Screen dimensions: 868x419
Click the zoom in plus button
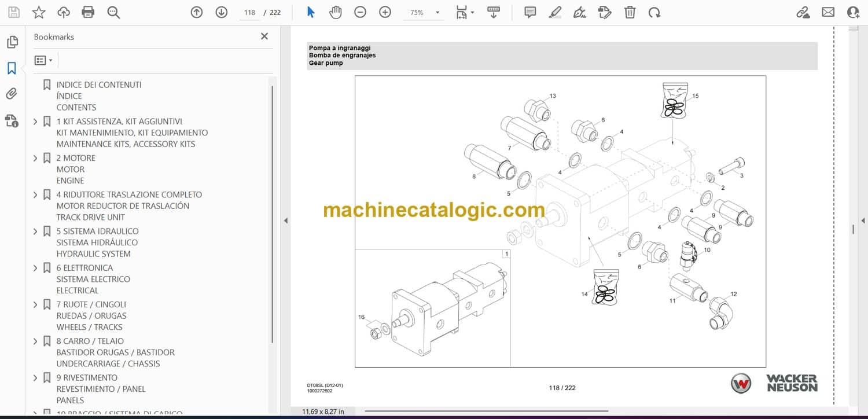pos(385,12)
